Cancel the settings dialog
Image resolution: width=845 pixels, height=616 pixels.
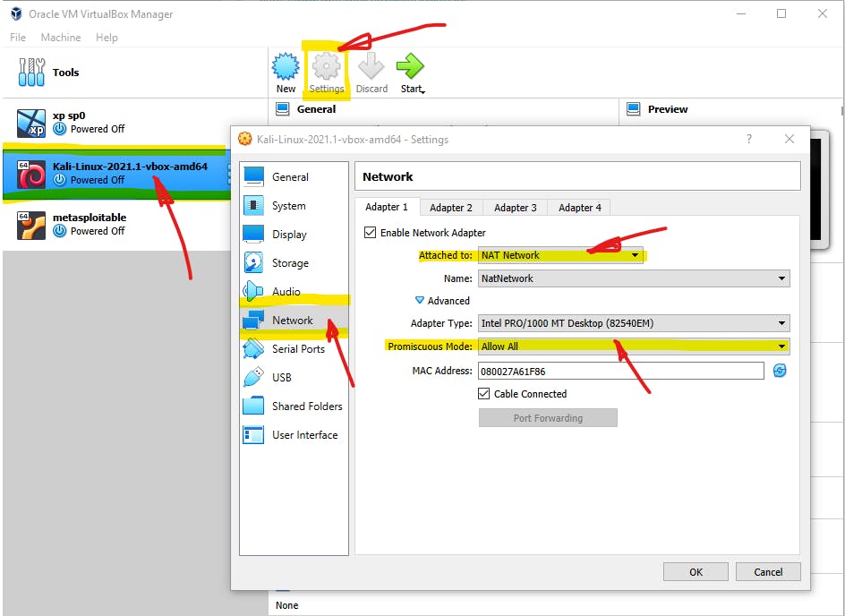(x=768, y=572)
